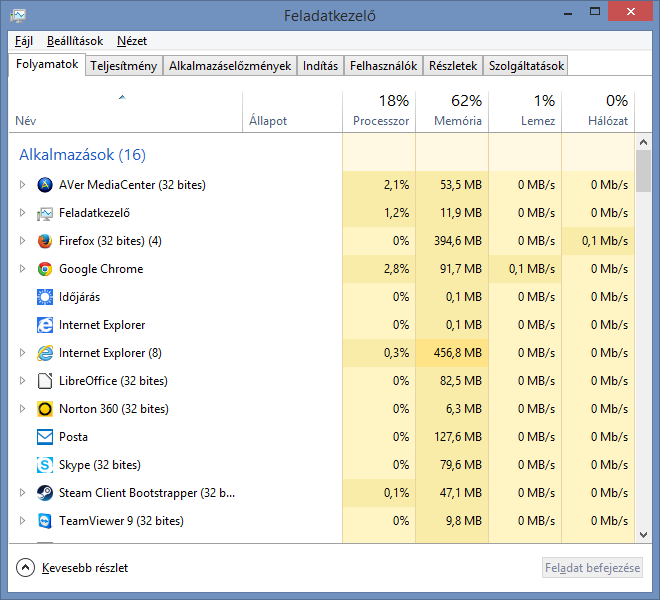
Task: Click the scrollbar up arrow
Action: [643, 142]
